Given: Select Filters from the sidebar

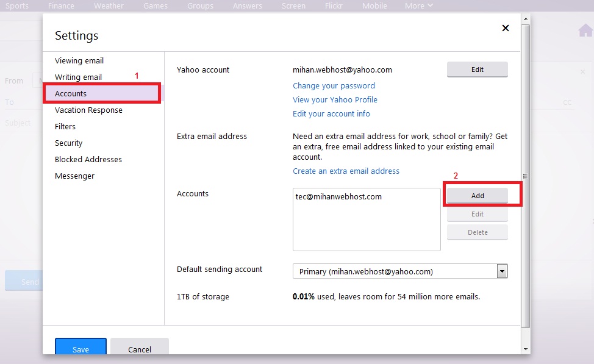Looking at the screenshot, I should click(x=65, y=126).
